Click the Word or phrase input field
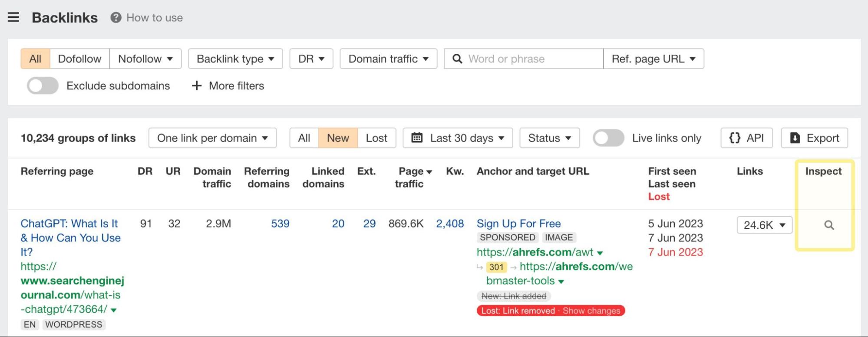 pos(523,59)
